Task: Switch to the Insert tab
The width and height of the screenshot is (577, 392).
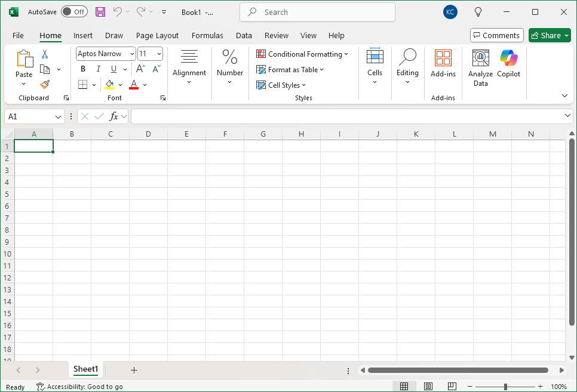Action: click(x=83, y=35)
